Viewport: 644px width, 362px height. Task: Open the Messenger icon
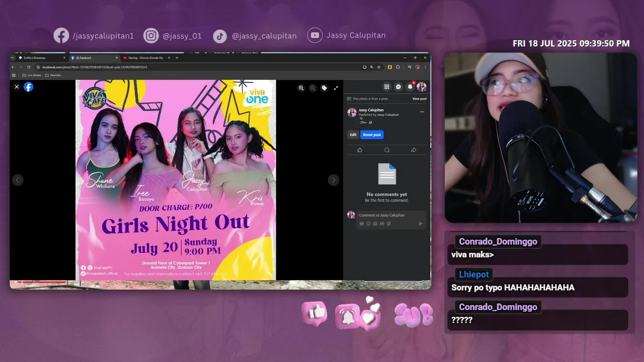[x=398, y=86]
